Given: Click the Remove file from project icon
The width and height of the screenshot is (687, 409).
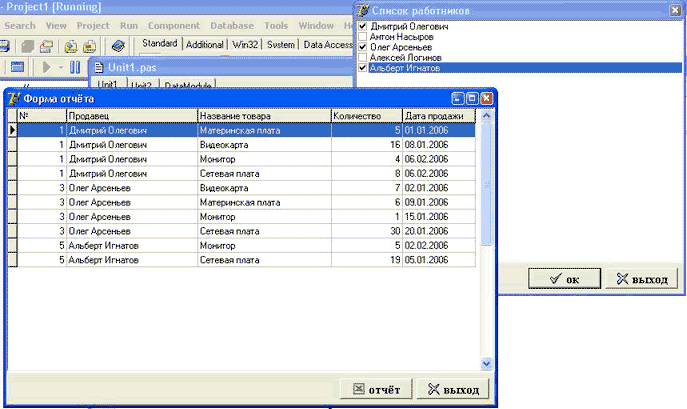Looking at the screenshot, I should 90,46.
